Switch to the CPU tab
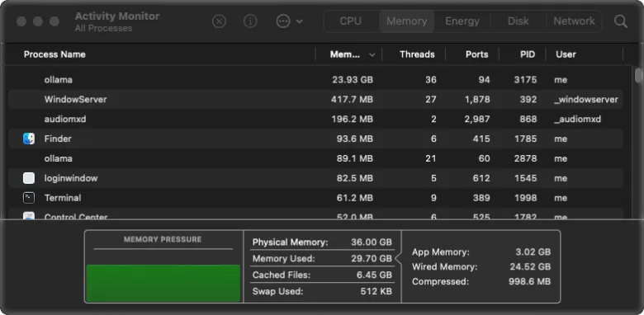Screen dimensions: 644x315 point(351,21)
